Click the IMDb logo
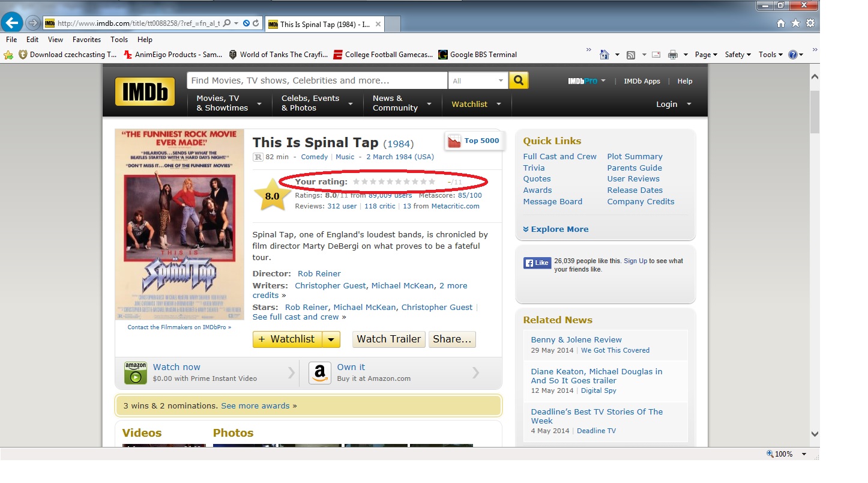 145,92
